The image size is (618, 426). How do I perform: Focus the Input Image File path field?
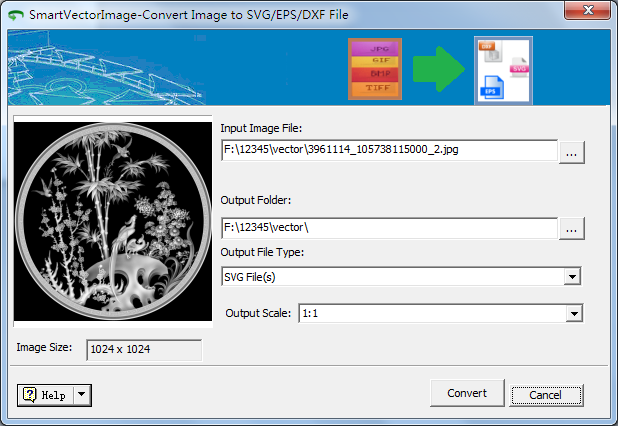389,150
